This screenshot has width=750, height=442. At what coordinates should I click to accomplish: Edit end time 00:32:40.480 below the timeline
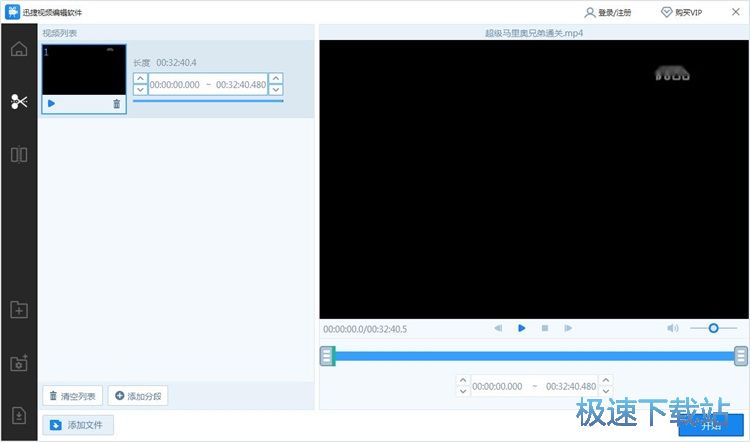coord(571,387)
